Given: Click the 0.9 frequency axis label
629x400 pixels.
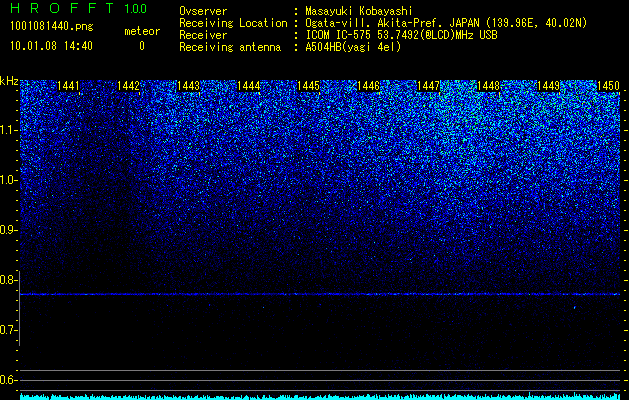Looking at the screenshot, I should [x=6, y=230].
